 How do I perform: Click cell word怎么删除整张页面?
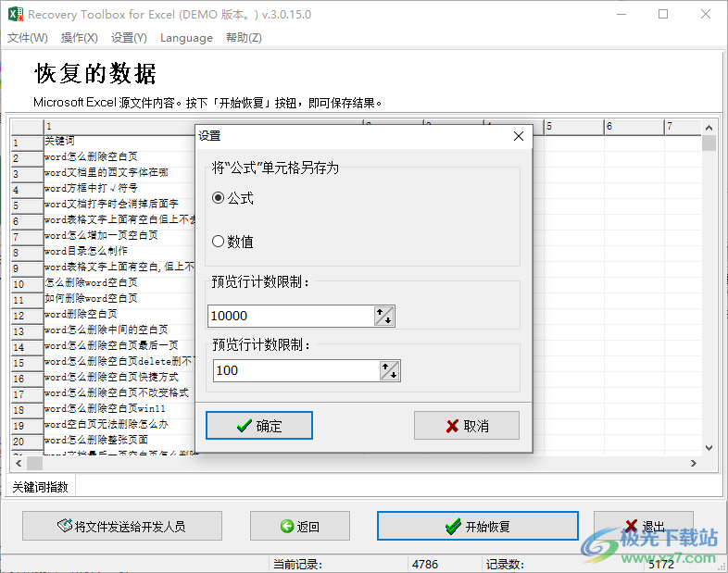[x=96, y=440]
